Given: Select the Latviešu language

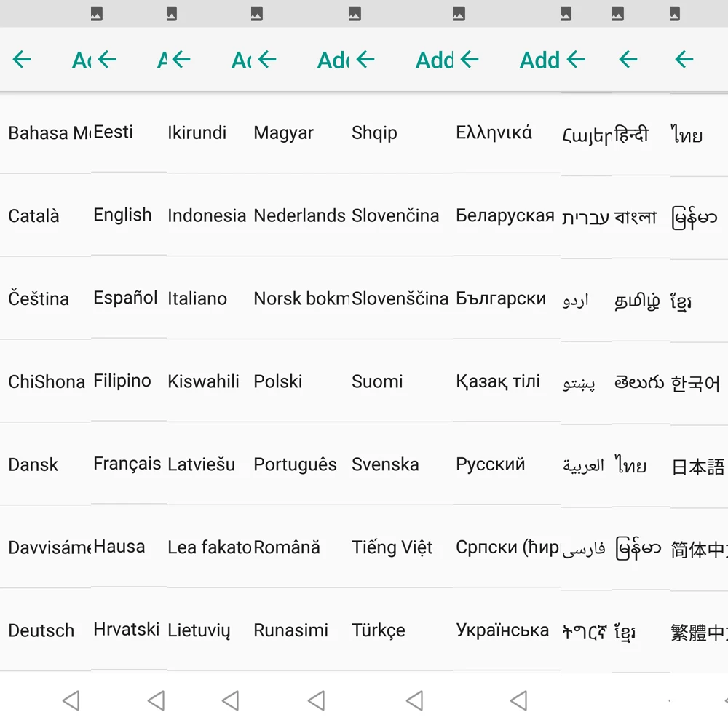Looking at the screenshot, I should point(201,464).
